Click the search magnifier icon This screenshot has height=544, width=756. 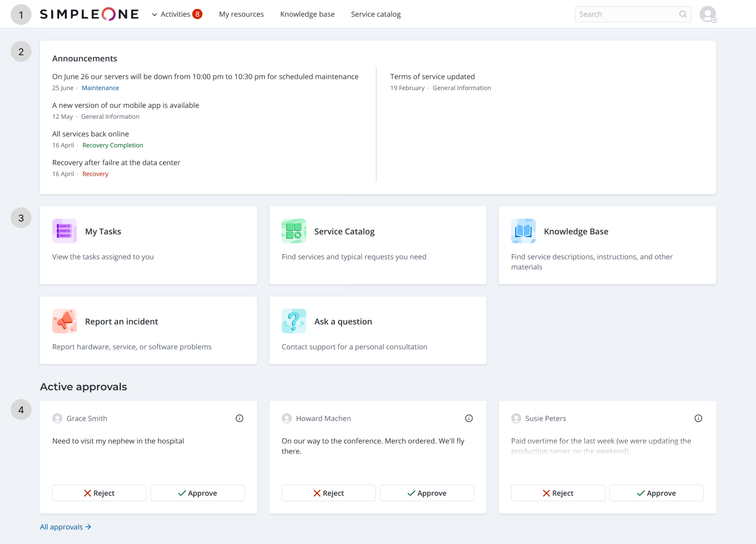[683, 14]
